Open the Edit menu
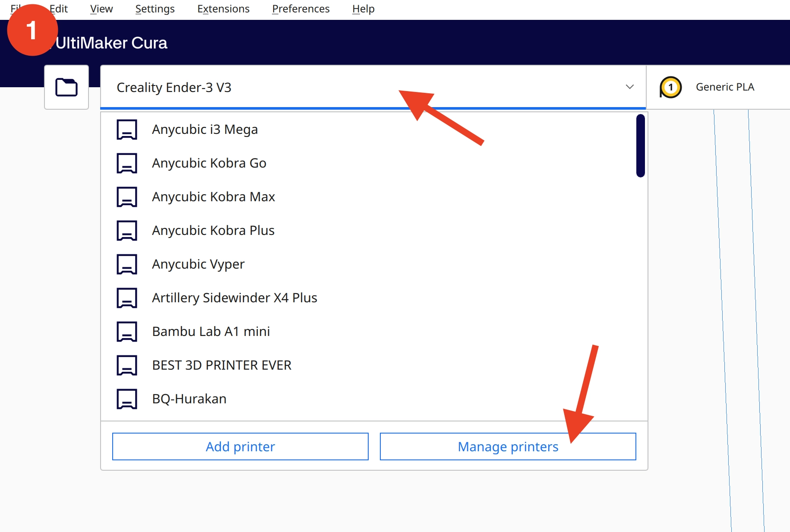790x532 pixels. (59, 9)
